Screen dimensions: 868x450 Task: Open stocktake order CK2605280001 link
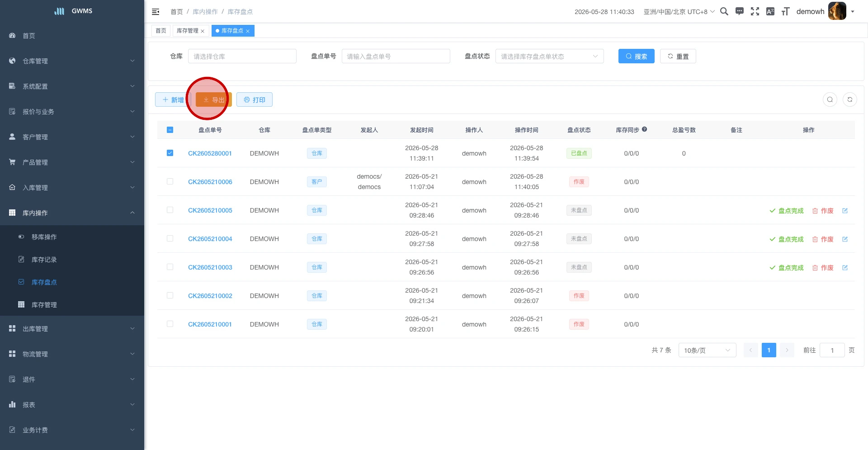pyautogui.click(x=210, y=153)
